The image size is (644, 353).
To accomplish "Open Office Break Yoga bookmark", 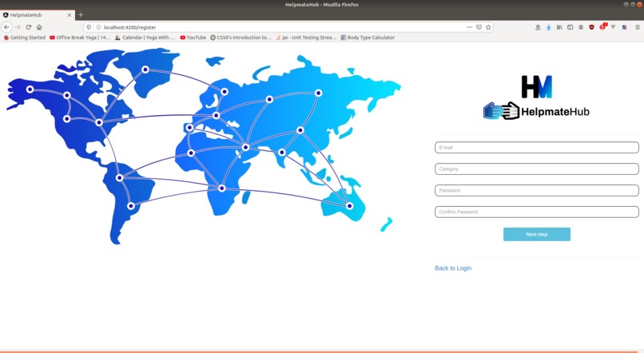I will pyautogui.click(x=80, y=38).
